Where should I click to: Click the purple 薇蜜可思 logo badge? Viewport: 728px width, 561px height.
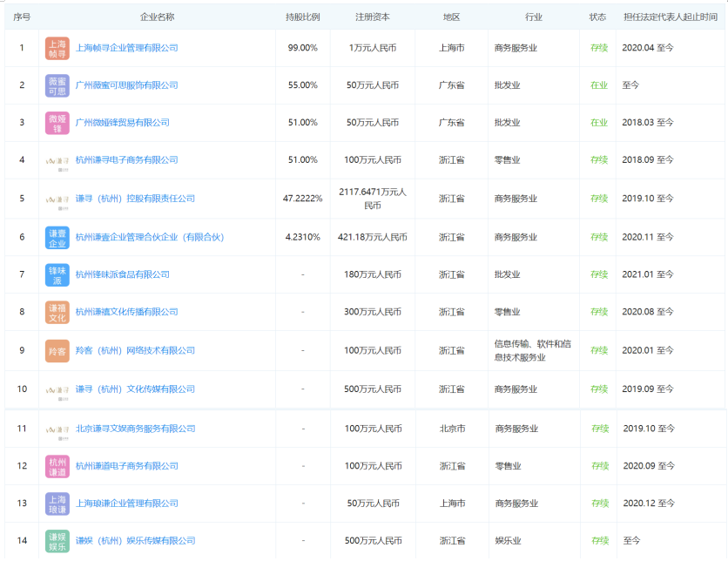57,85
